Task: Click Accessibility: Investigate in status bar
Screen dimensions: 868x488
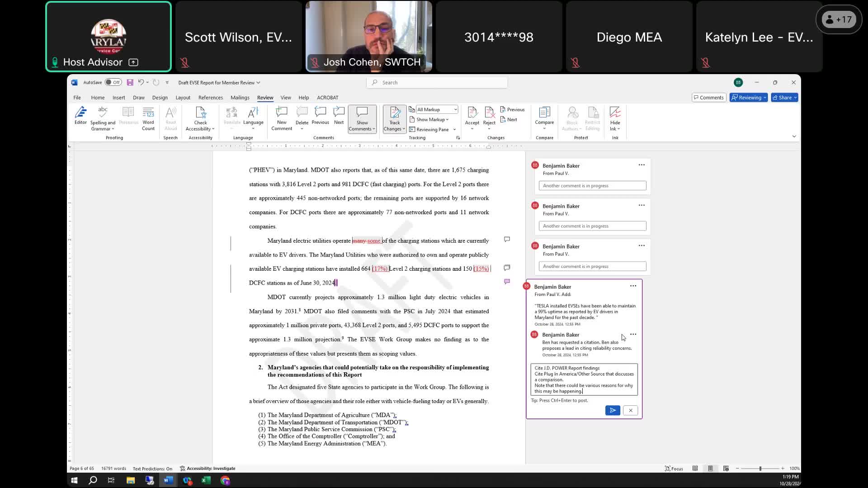Action: (x=208, y=469)
